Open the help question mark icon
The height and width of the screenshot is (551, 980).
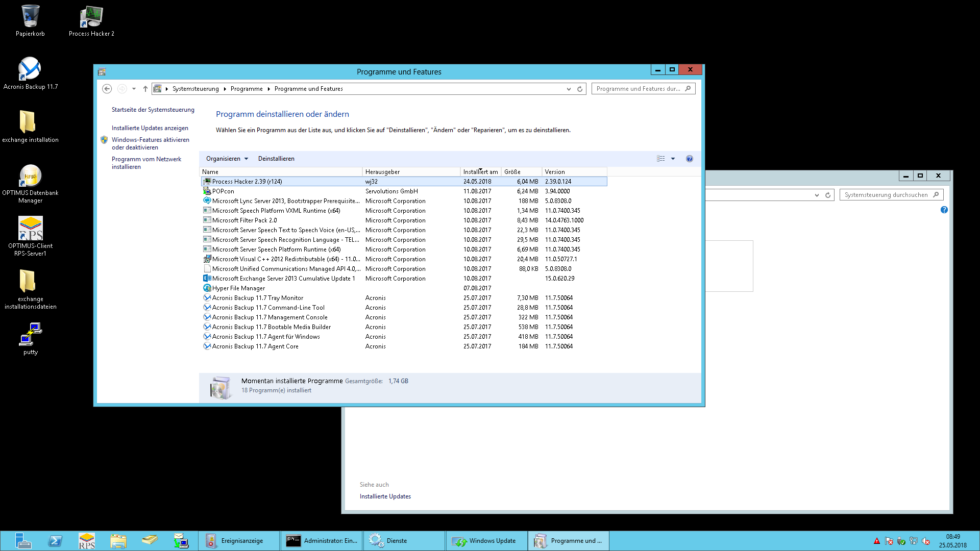tap(690, 159)
